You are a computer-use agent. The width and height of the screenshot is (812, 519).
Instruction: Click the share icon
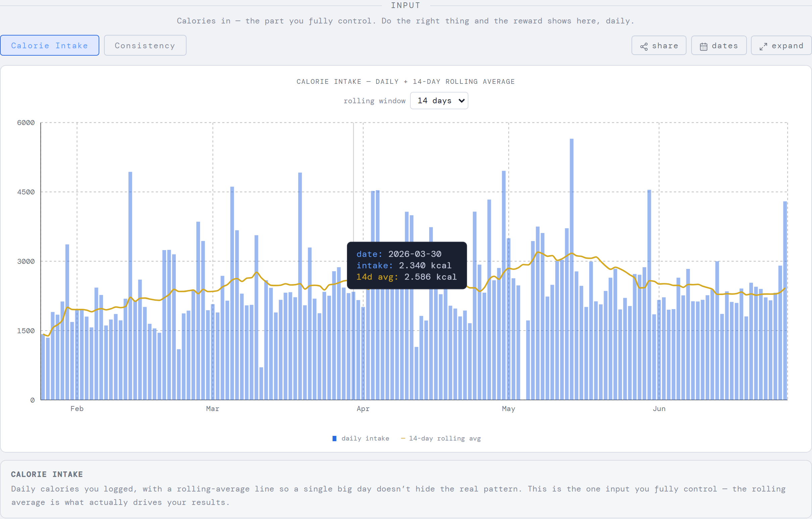[x=644, y=47]
